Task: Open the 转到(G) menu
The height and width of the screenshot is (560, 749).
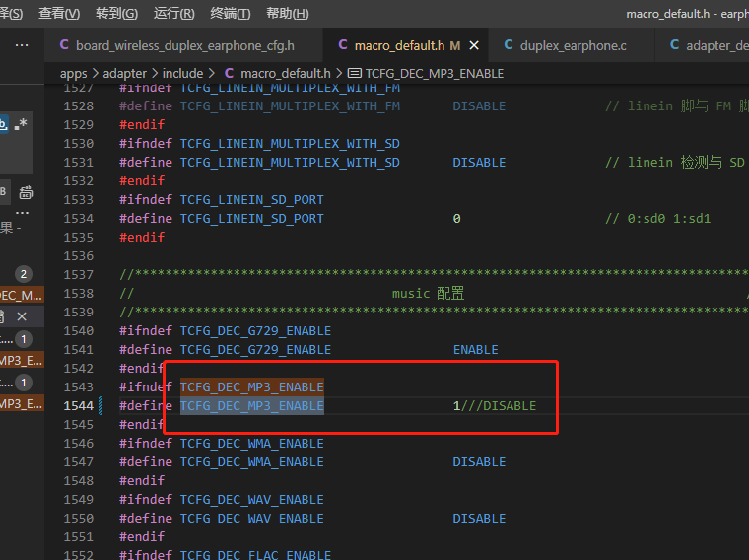Action: click(x=116, y=14)
